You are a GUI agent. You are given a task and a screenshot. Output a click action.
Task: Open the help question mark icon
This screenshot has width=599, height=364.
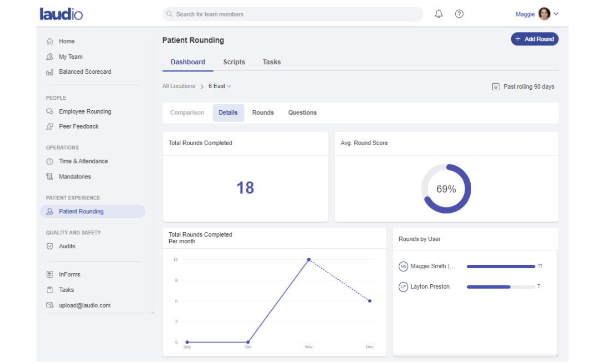click(x=459, y=14)
